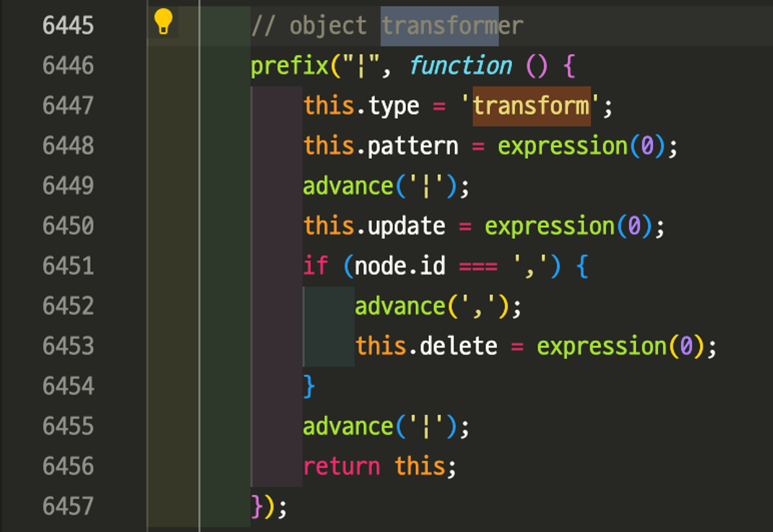The height and width of the screenshot is (532, 773).
Task: Place cursor on 'this.pattern' property
Action: (381, 146)
